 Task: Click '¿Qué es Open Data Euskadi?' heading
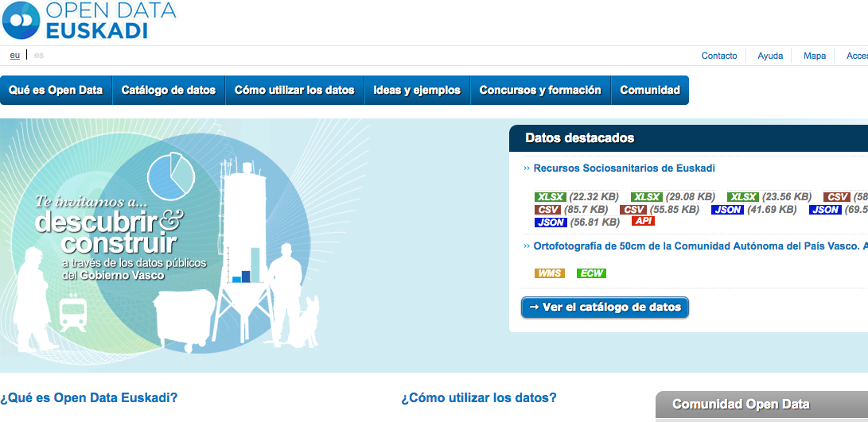tap(88, 397)
